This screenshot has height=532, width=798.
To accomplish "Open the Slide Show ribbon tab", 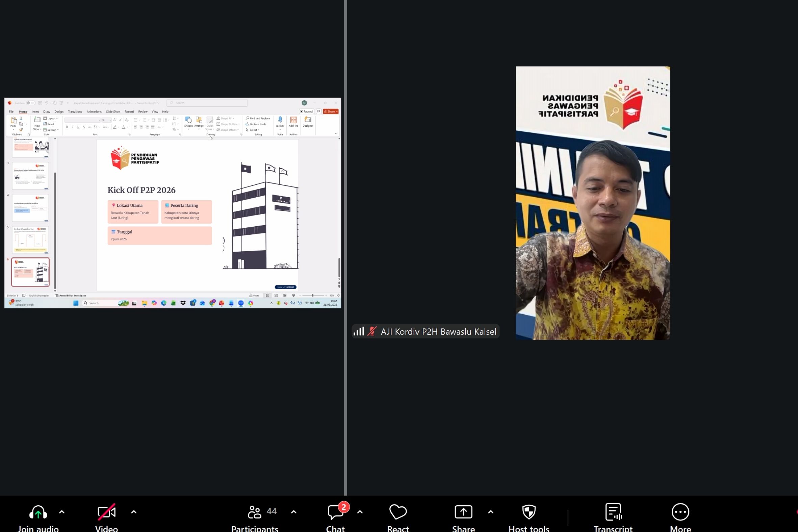I will (113, 111).
